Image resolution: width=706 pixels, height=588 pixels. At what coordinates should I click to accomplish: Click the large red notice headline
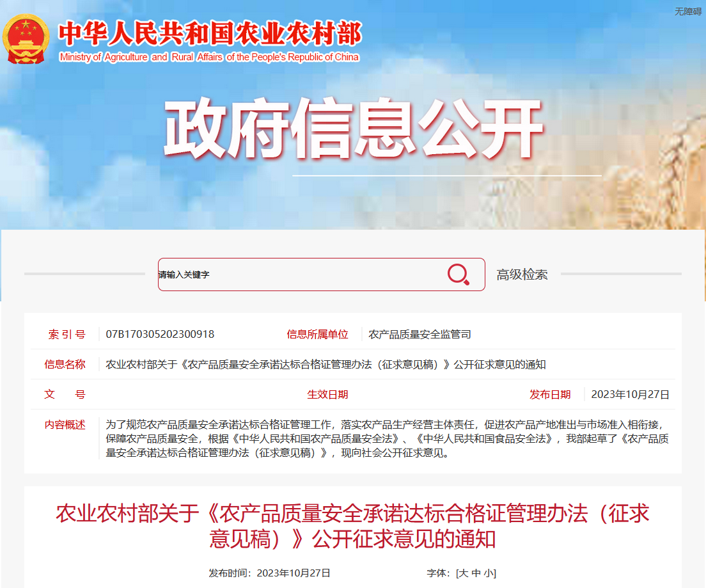pyautogui.click(x=352, y=526)
